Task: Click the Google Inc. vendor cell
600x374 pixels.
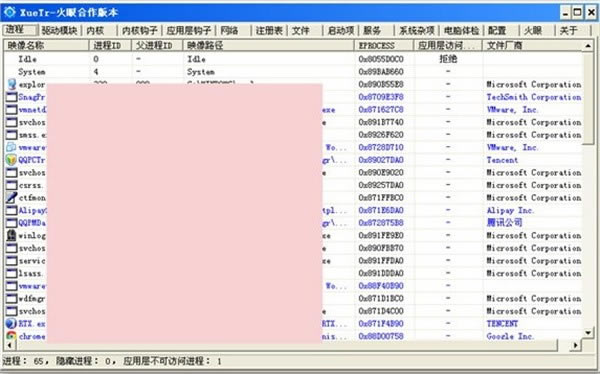Action: coord(510,336)
